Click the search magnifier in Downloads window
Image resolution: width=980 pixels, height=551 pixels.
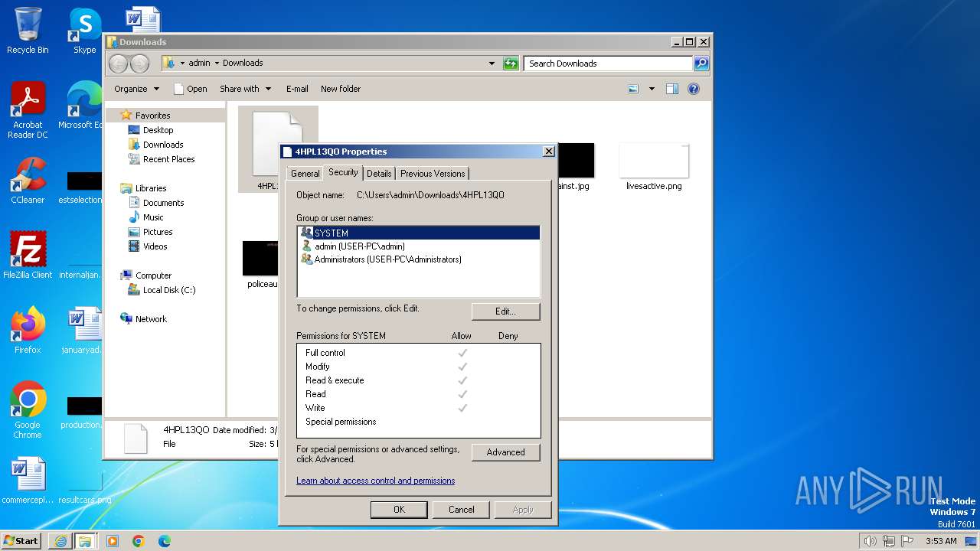(x=701, y=64)
